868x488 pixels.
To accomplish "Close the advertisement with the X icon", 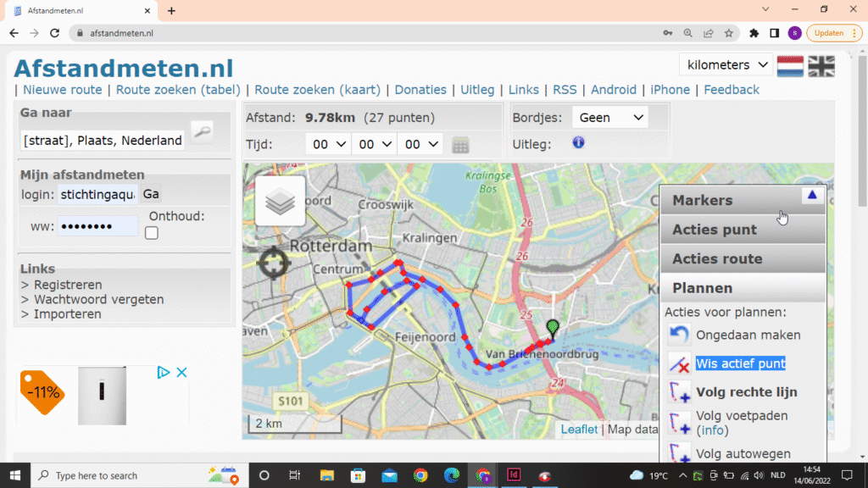I will (x=181, y=373).
